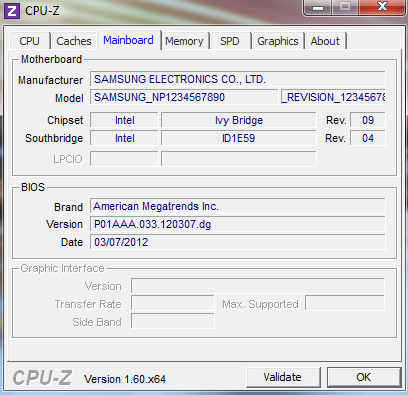
Task: Click the Ivy Bridge chipset field
Action: coord(239,120)
